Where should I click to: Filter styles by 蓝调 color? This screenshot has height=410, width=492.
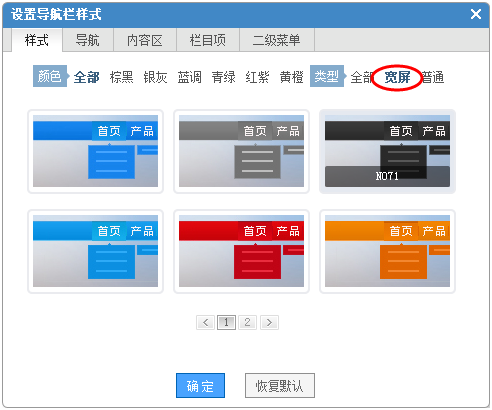[x=190, y=77]
